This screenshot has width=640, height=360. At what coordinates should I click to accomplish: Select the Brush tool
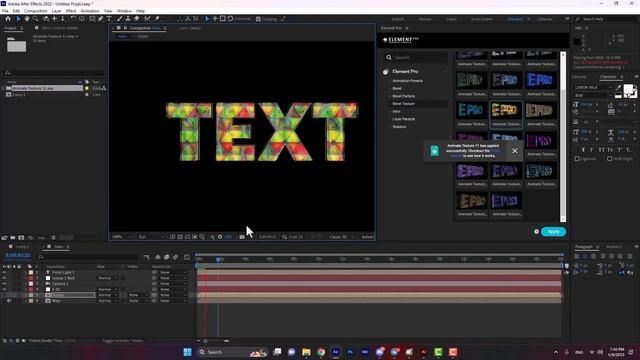pyautogui.click(x=120, y=19)
